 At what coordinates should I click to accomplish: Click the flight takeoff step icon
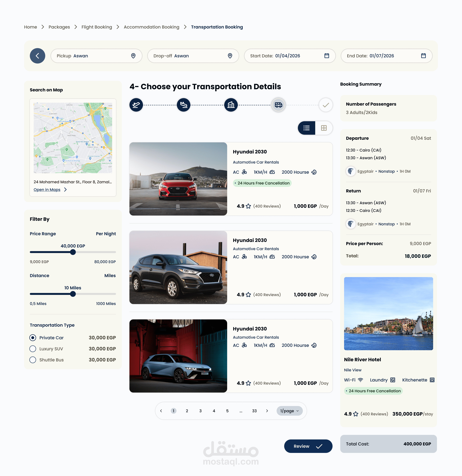pyautogui.click(x=136, y=105)
